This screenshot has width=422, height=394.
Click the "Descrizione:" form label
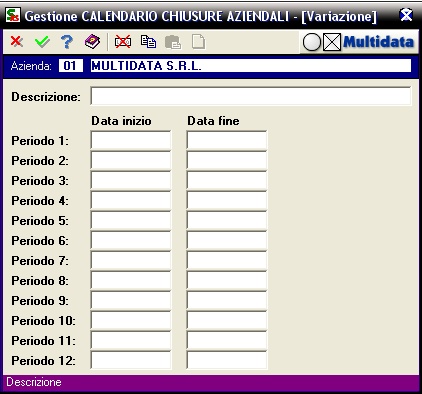[46, 97]
